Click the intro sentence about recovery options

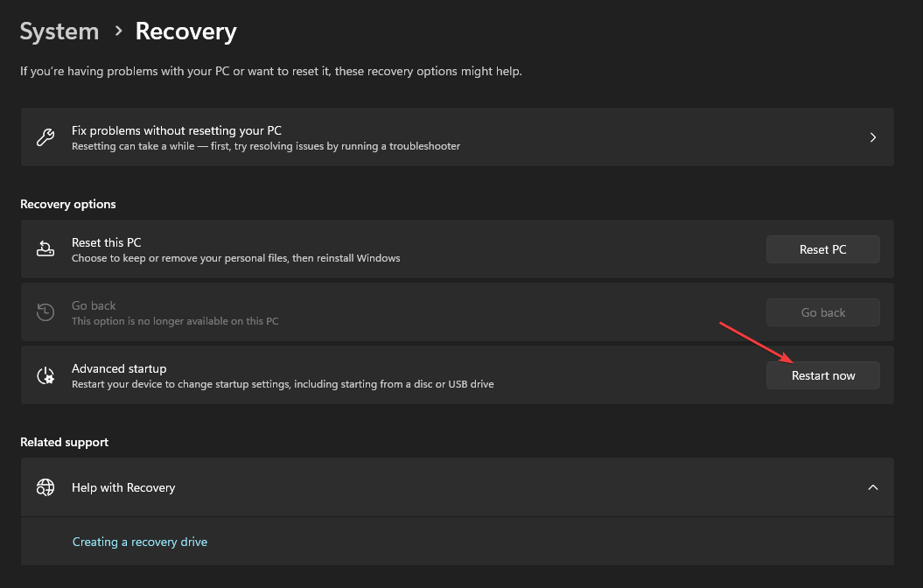(271, 71)
